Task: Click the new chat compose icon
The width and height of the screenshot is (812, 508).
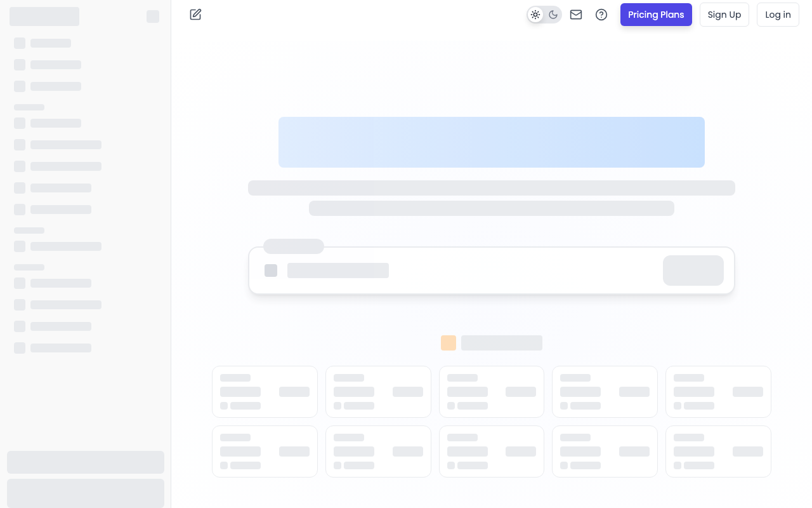Action: [195, 15]
